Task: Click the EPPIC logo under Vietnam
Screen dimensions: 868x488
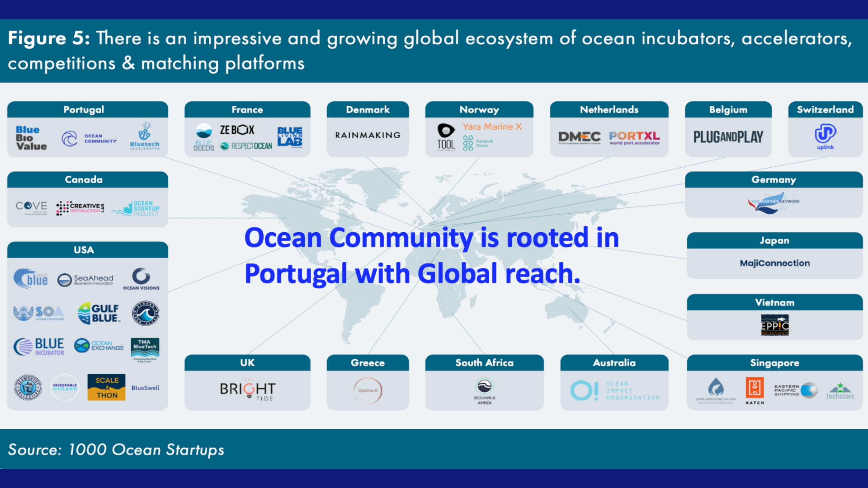Action: tap(774, 325)
